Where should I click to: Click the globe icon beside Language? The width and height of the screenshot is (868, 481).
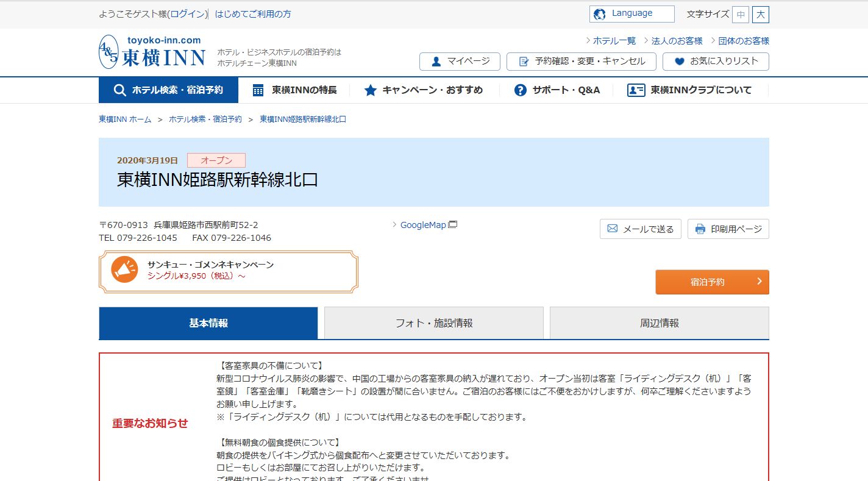coord(599,13)
